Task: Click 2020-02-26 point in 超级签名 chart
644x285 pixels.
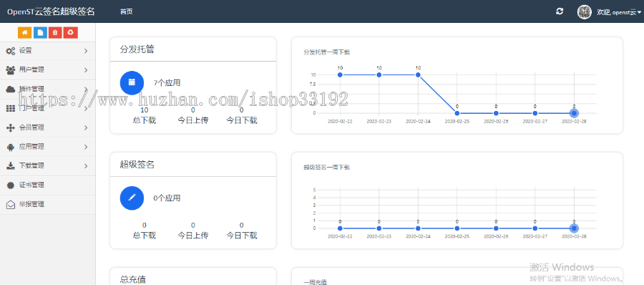Action: click(496, 228)
